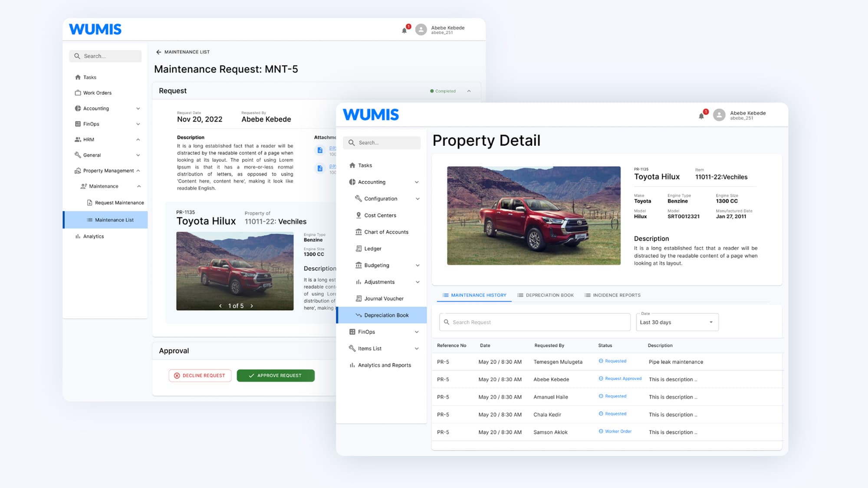Expand Accounting in Maintenance Request sidebar
Screen dimensions: 868x488
138,108
